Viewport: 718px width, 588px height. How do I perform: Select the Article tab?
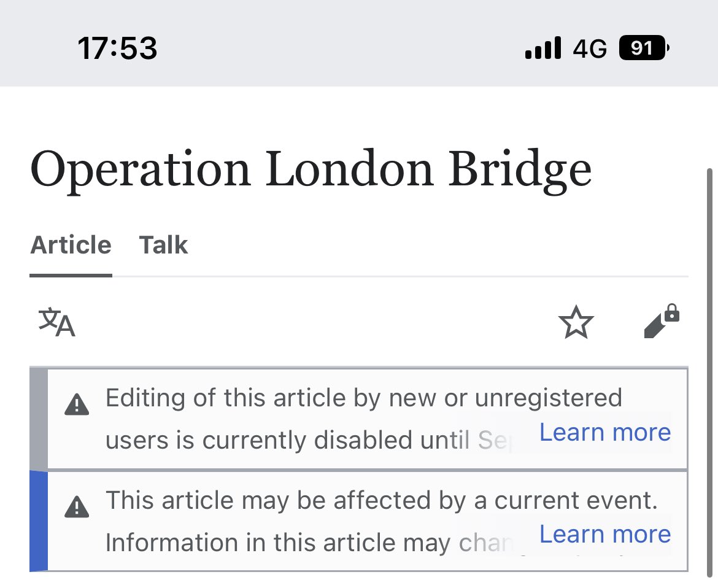[x=71, y=246]
